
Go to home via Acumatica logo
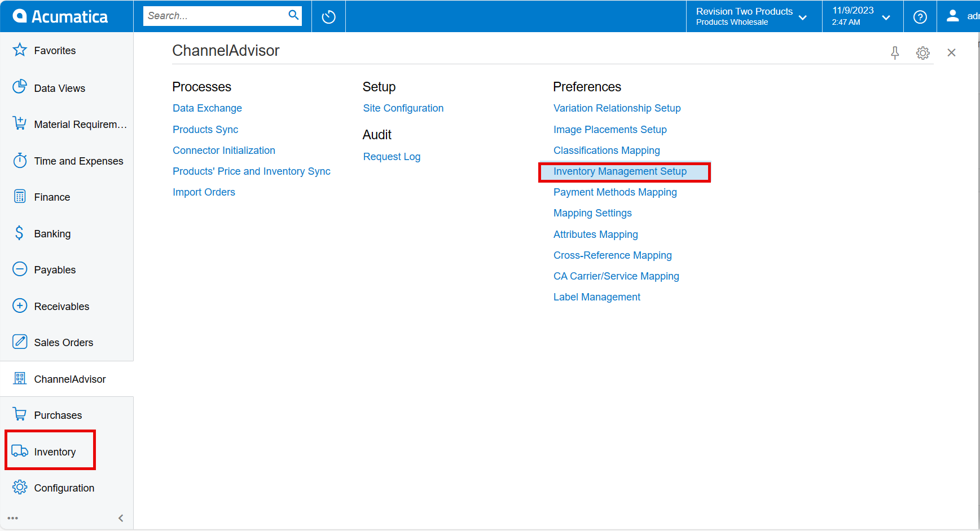[60, 16]
